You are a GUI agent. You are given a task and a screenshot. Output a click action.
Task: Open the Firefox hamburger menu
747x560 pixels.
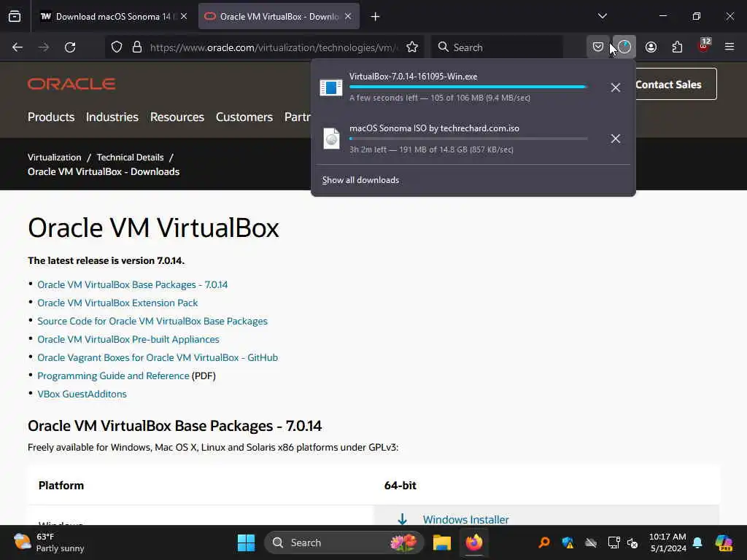coord(729,47)
